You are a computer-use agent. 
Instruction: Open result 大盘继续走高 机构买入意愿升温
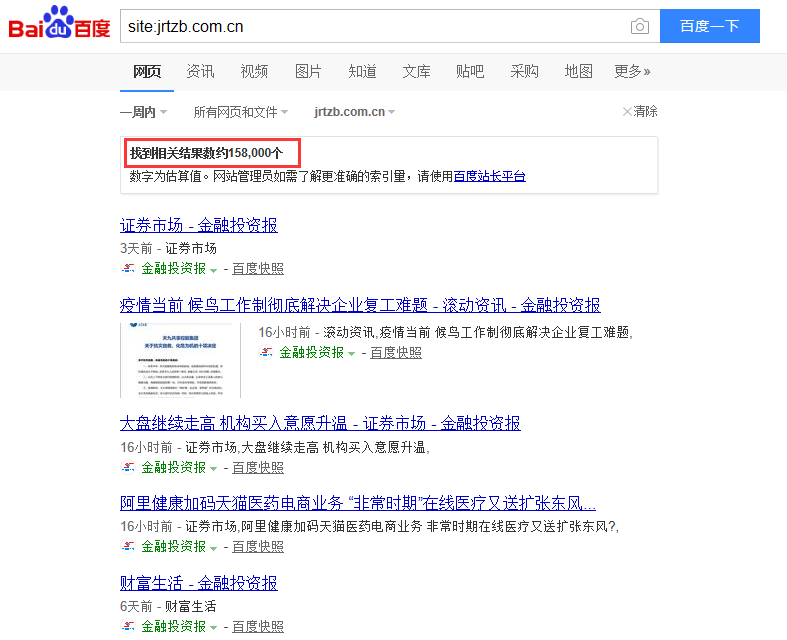[320, 423]
